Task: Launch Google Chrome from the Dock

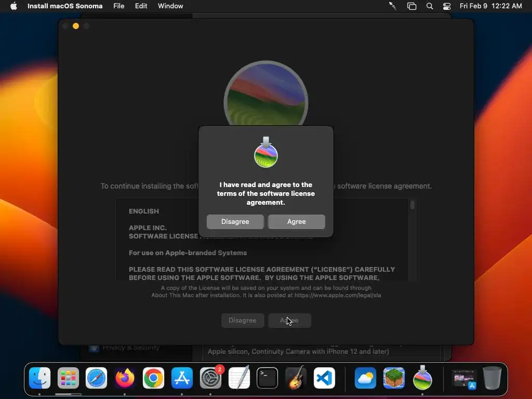Action: [153, 378]
